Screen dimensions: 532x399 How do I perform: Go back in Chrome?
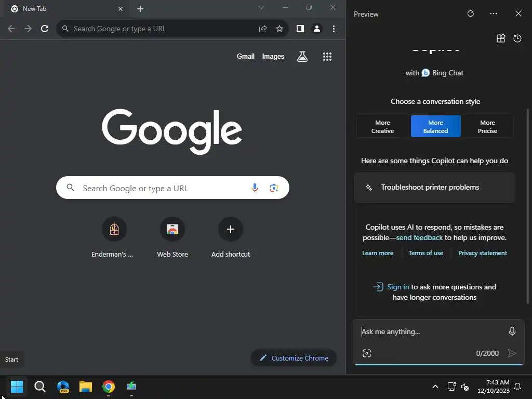tap(11, 29)
